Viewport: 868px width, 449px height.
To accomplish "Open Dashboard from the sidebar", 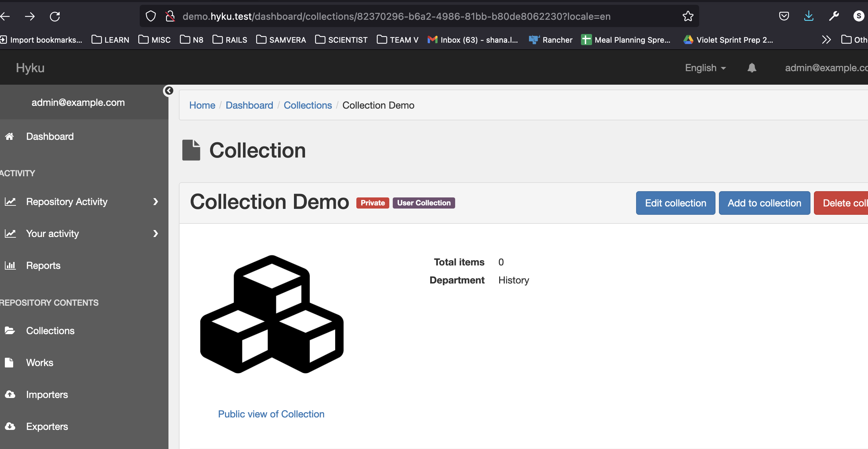I will point(50,136).
